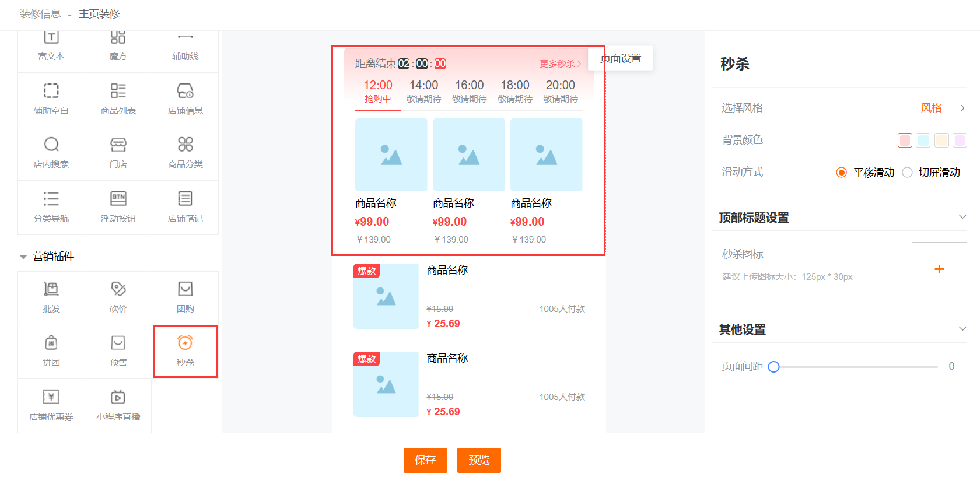980x484 pixels.
Task: Switch to the 14:00 time slot tab
Action: [x=423, y=91]
